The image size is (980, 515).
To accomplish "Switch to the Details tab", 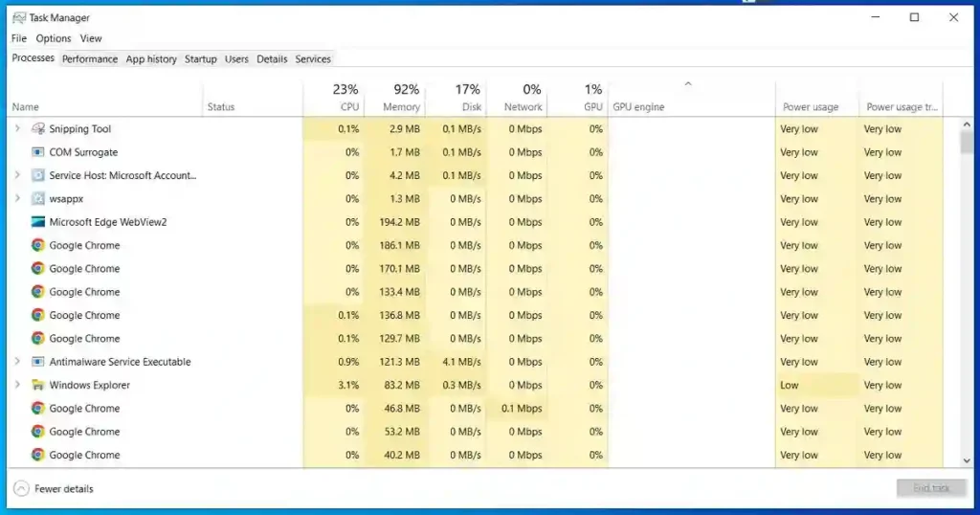I will click(x=272, y=58).
